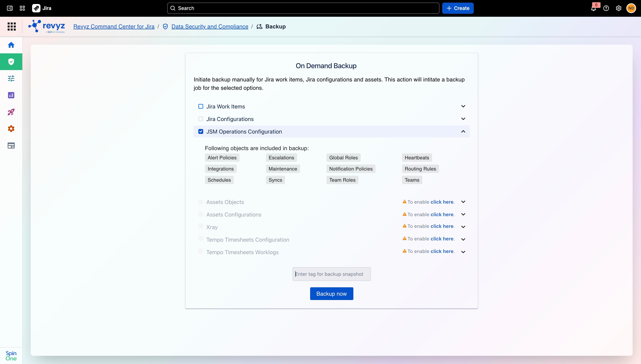Expand the Jira Work Items section

click(x=463, y=106)
